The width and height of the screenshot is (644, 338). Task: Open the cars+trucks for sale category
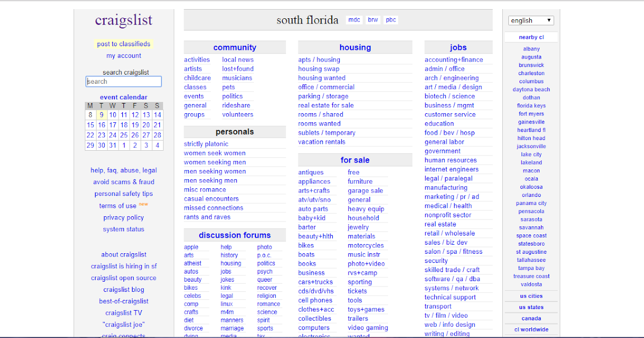[x=316, y=282]
